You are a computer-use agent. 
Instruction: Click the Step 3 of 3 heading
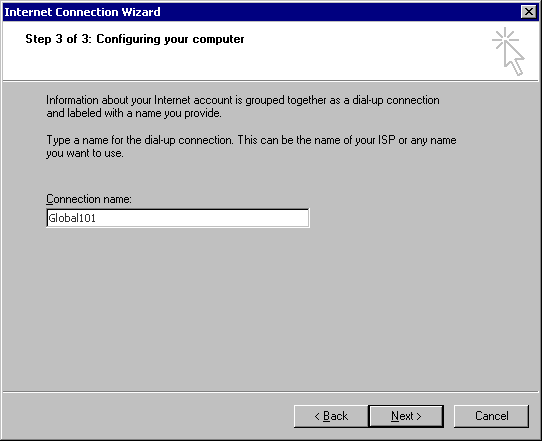(x=135, y=39)
